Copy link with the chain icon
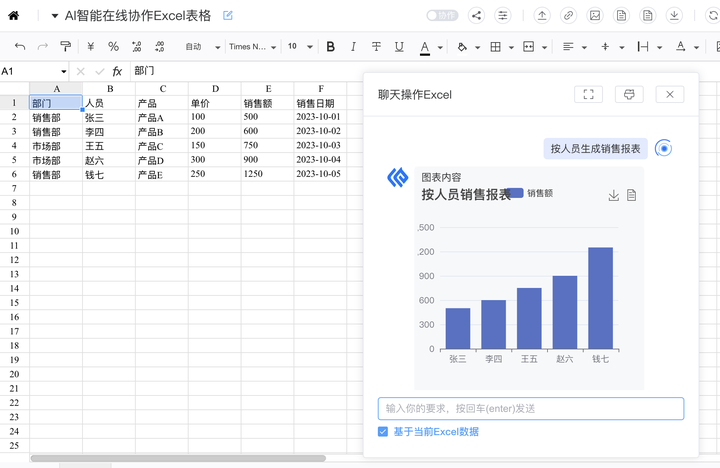Viewport: 720px width, 468px height. pyautogui.click(x=568, y=16)
